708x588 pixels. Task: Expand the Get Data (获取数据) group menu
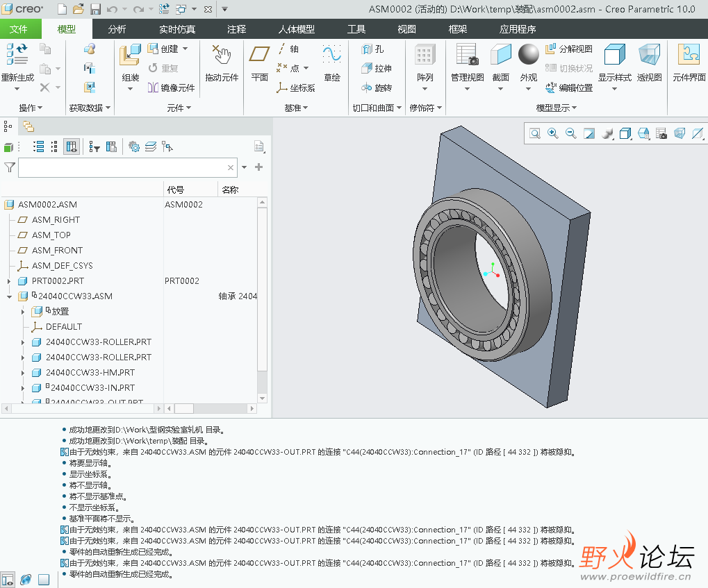pyautogui.click(x=90, y=108)
